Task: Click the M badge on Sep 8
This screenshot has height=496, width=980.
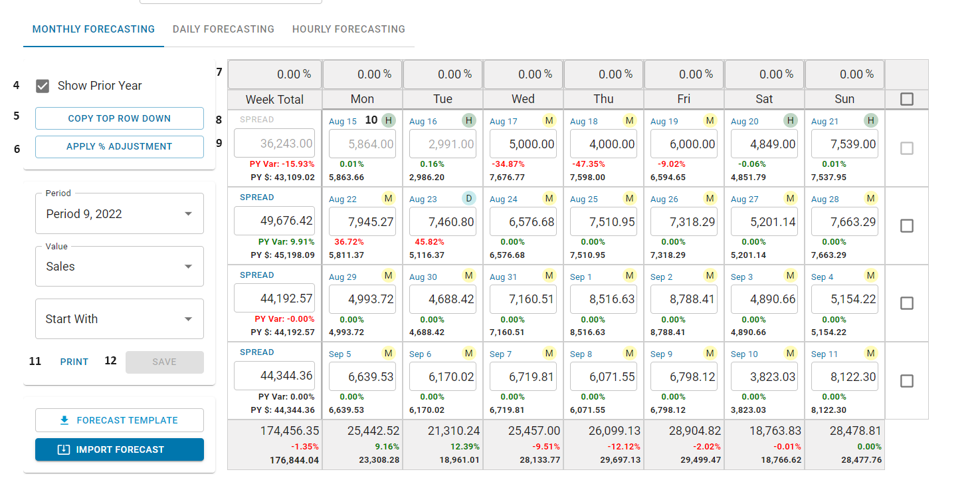Action: point(630,353)
